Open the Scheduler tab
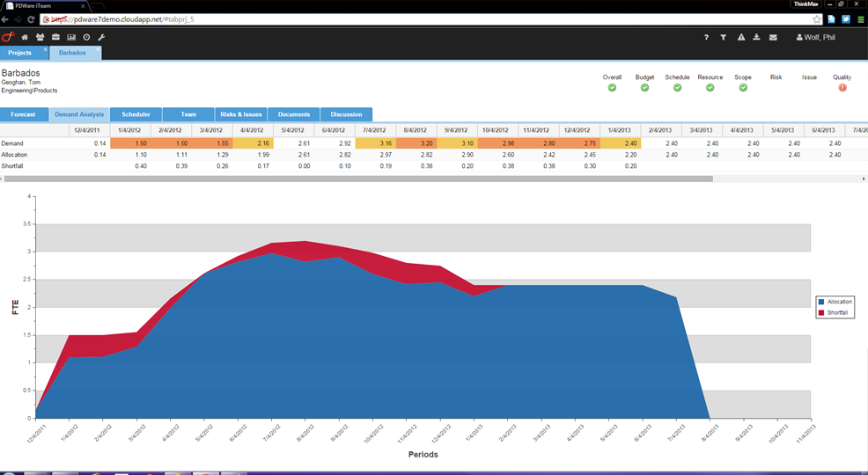The image size is (868, 475). [136, 114]
